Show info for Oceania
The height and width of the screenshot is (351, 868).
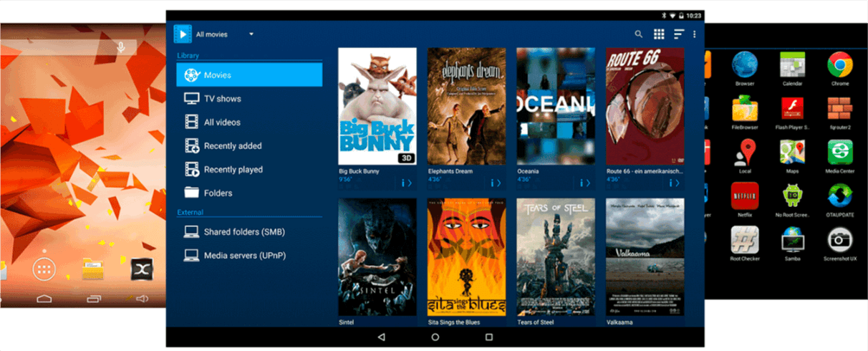585,183
